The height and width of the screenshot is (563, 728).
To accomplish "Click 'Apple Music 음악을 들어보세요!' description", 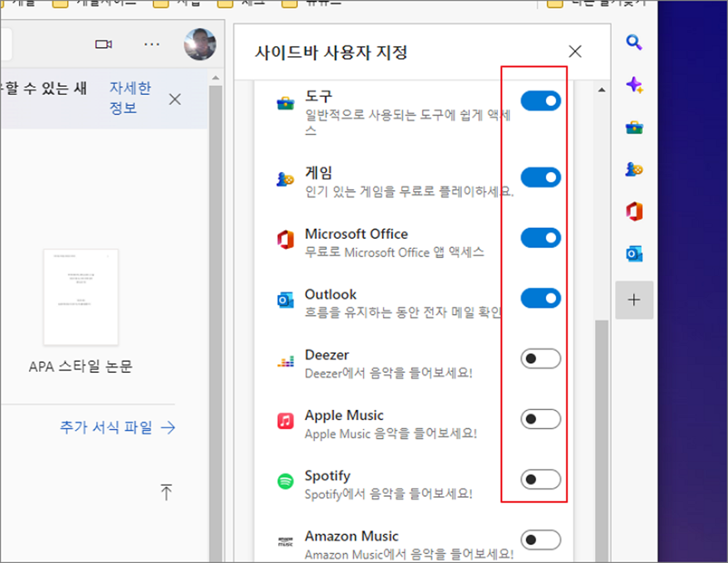I will pos(391,434).
